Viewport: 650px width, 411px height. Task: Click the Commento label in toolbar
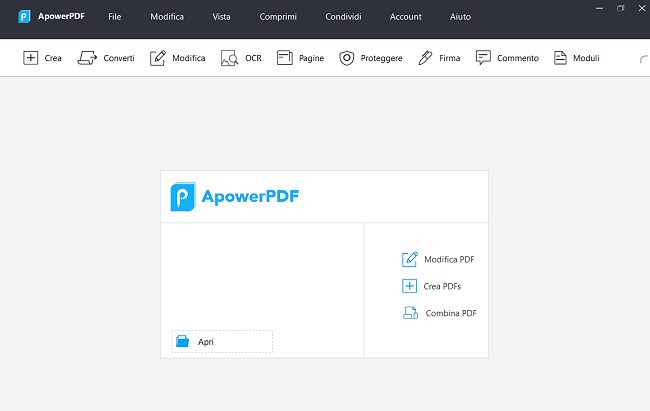point(518,58)
